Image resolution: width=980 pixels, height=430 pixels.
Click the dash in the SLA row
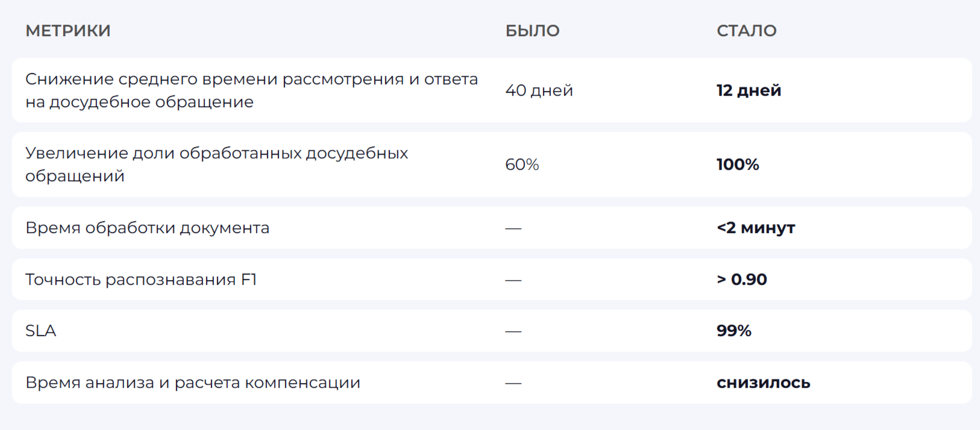pos(513,332)
